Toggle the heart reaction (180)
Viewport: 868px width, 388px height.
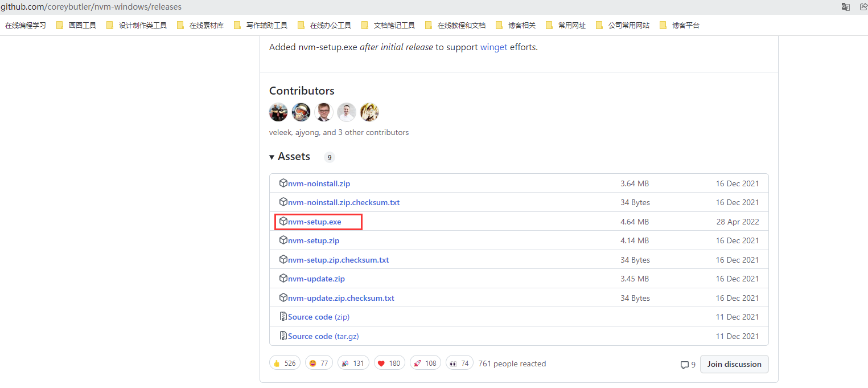click(390, 363)
